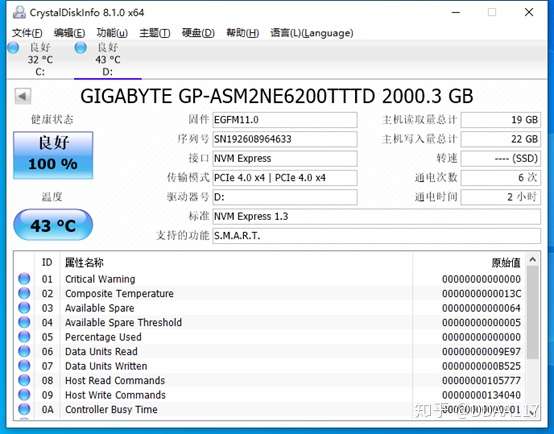Screen dimensions: 554x434
Task: Click the 43 °C temperature button
Action: [53, 225]
